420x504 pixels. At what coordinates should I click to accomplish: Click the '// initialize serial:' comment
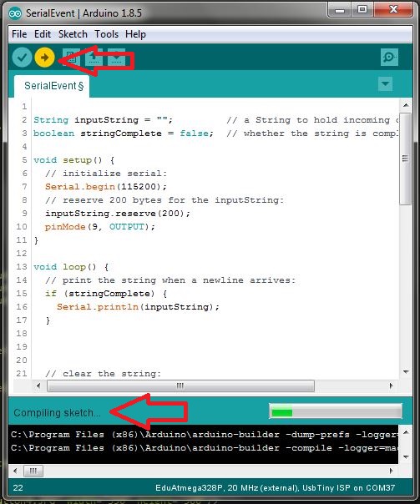click(106, 174)
